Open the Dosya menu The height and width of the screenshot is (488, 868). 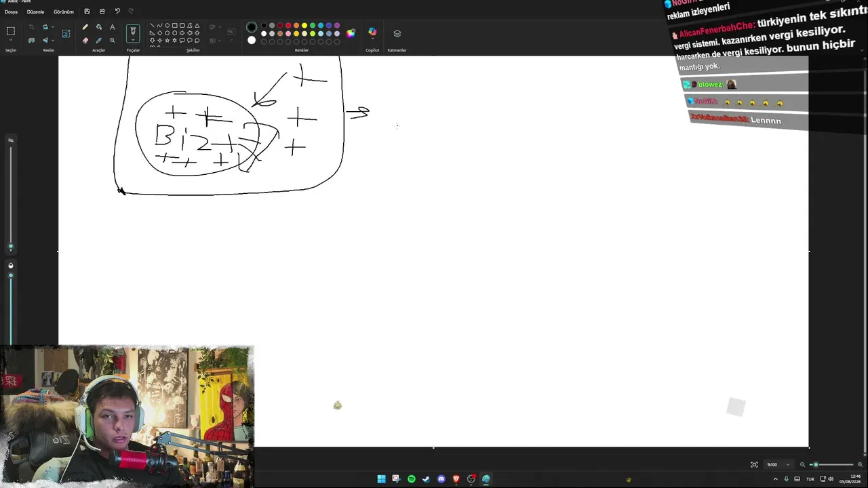11,12
